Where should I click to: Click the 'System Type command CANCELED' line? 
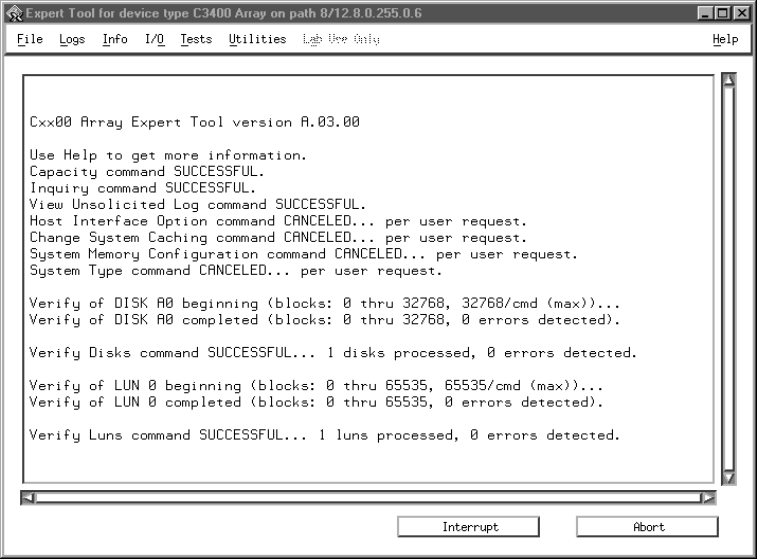click(236, 270)
